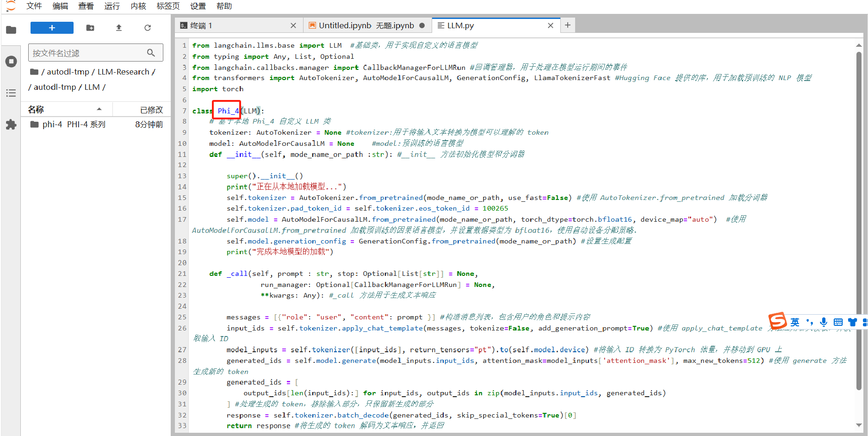The width and height of the screenshot is (868, 436).
Task: Switch to the Untitled.ipynb tab
Action: (366, 25)
